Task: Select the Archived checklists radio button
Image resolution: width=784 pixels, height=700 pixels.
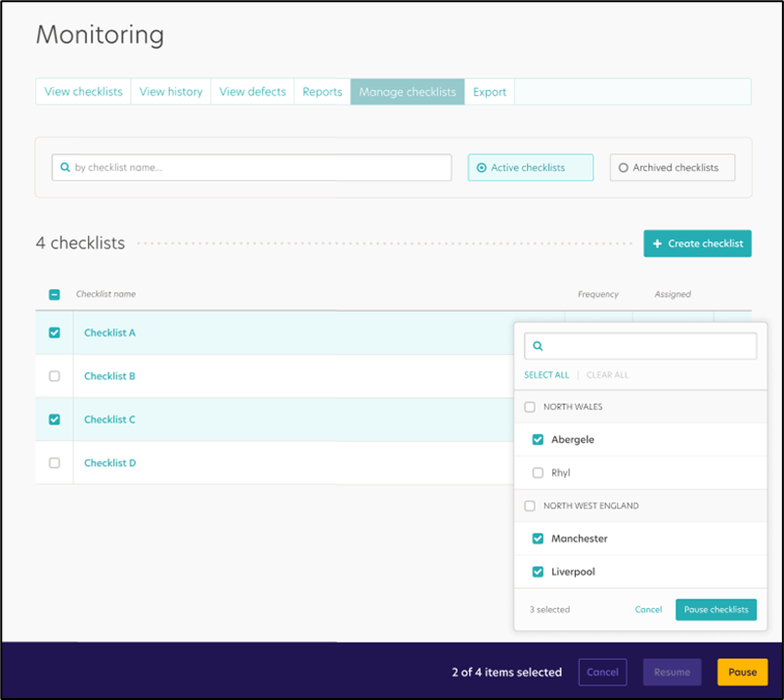Action: pyautogui.click(x=624, y=167)
